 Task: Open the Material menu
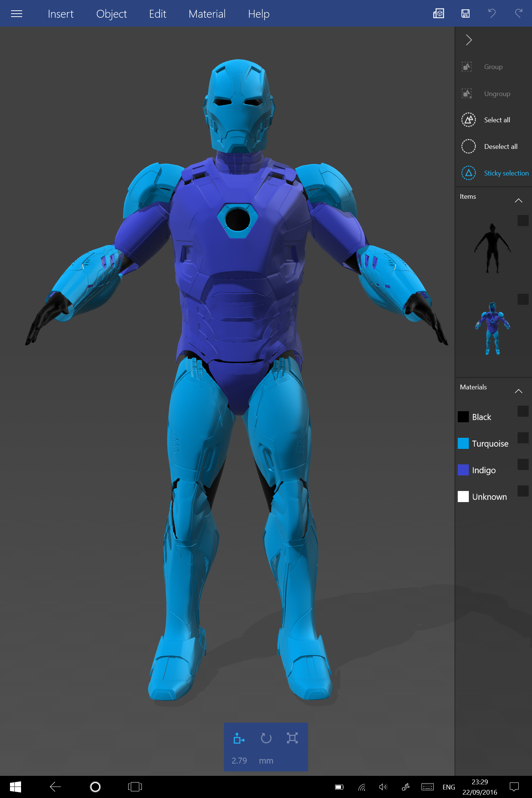pyautogui.click(x=207, y=14)
